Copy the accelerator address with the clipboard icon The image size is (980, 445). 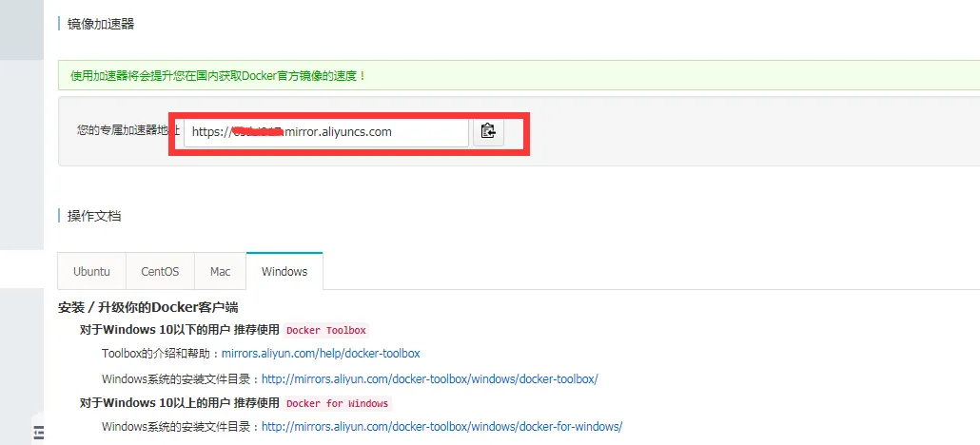coord(488,132)
